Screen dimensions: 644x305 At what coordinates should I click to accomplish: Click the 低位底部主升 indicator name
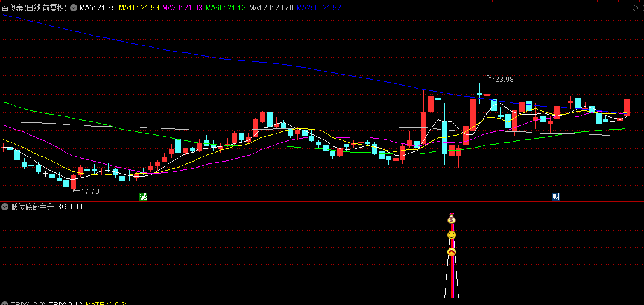tap(33, 207)
